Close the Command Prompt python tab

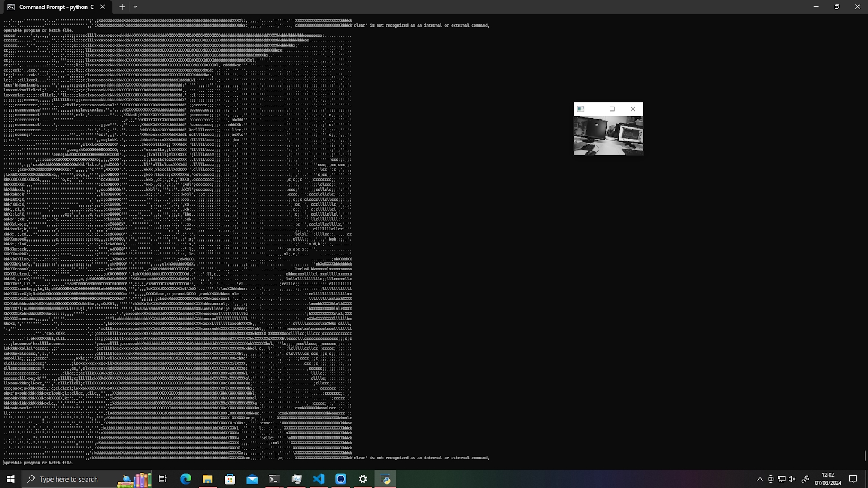tap(103, 7)
